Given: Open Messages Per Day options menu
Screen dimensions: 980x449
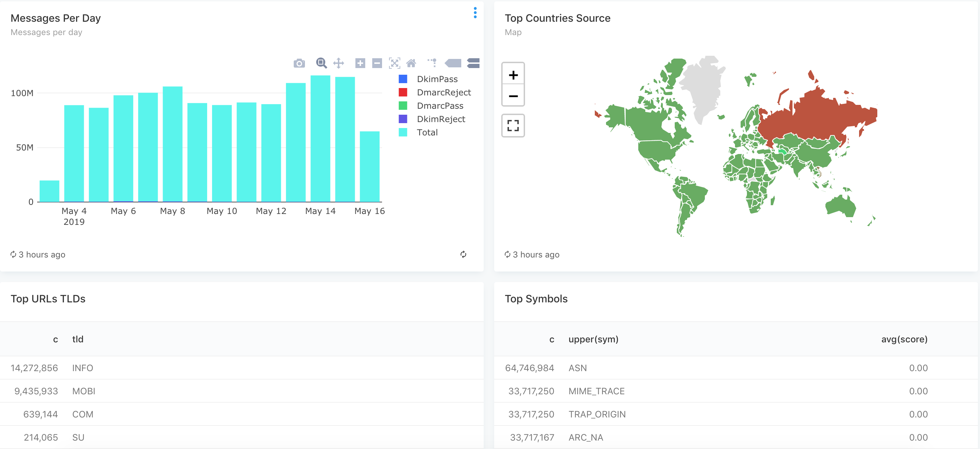Looking at the screenshot, I should [x=475, y=13].
